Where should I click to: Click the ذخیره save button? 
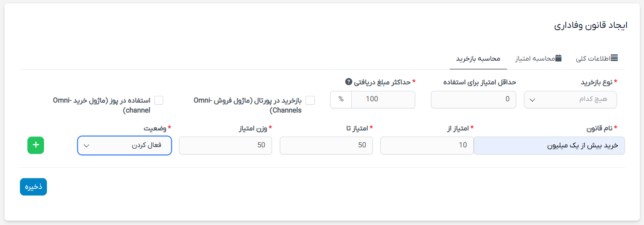[33, 187]
